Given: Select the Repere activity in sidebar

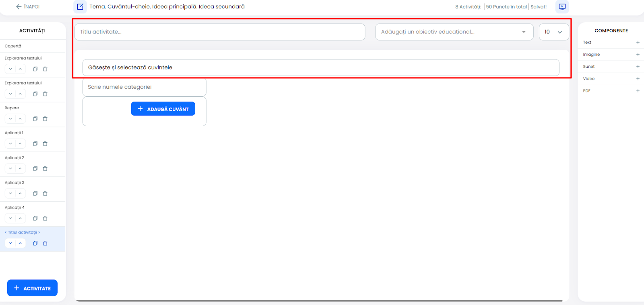Looking at the screenshot, I should tap(12, 108).
